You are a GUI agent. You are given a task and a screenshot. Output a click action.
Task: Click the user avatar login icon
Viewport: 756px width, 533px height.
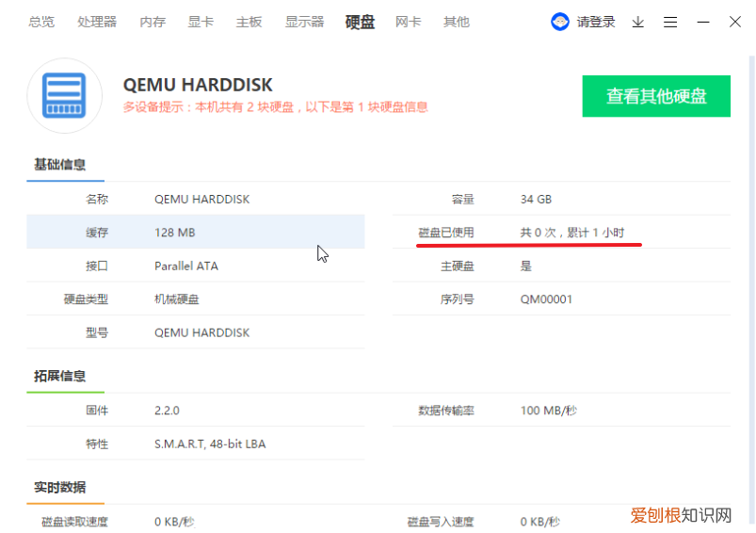(x=560, y=22)
